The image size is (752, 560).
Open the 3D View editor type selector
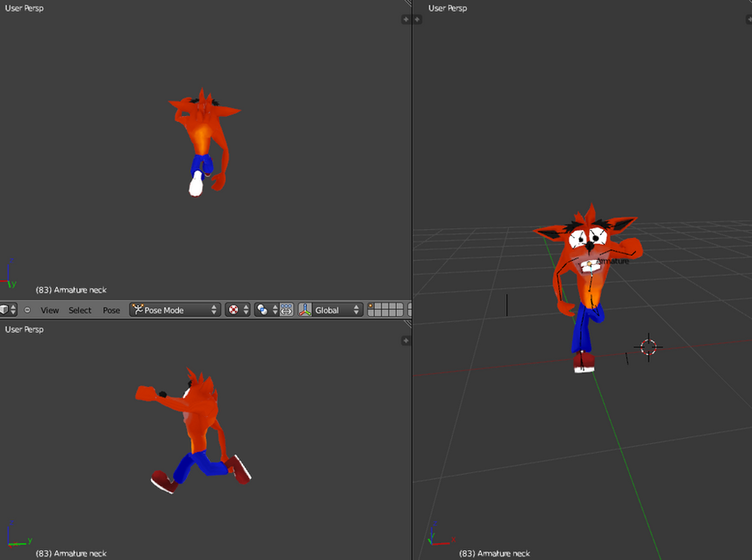click(8, 310)
